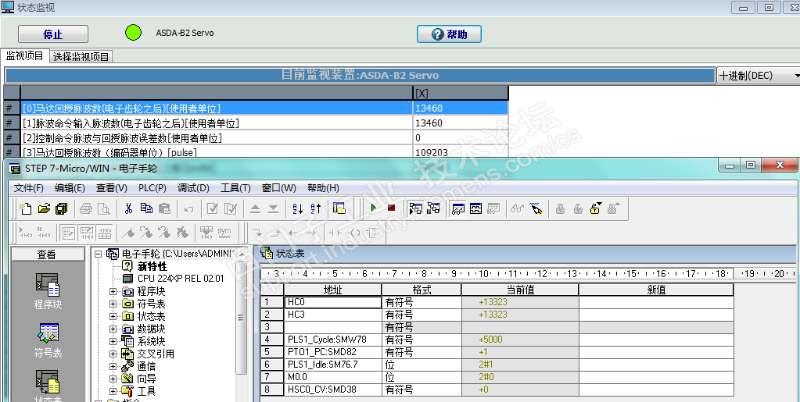
Task: Put PLC in STOP with red square icon
Action: (x=391, y=208)
